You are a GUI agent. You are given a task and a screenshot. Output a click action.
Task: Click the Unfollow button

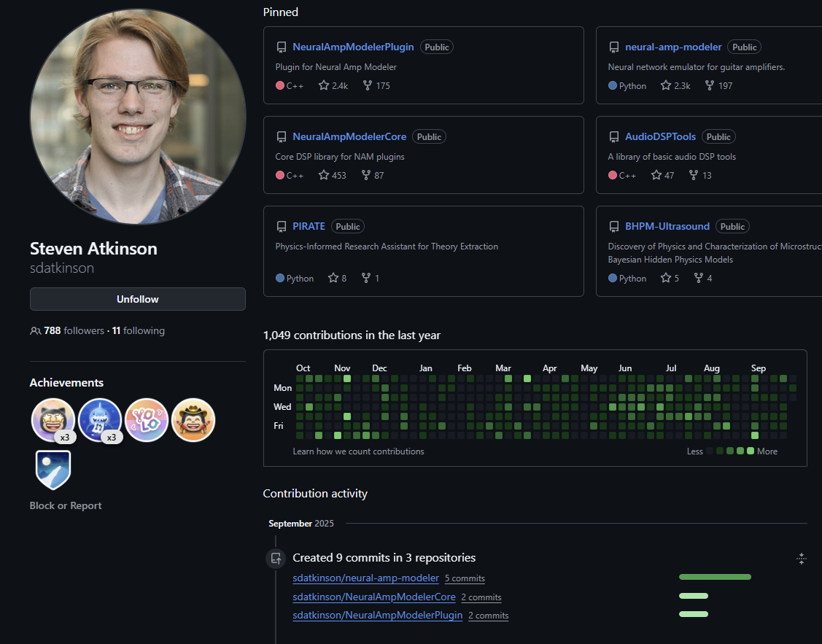(137, 299)
